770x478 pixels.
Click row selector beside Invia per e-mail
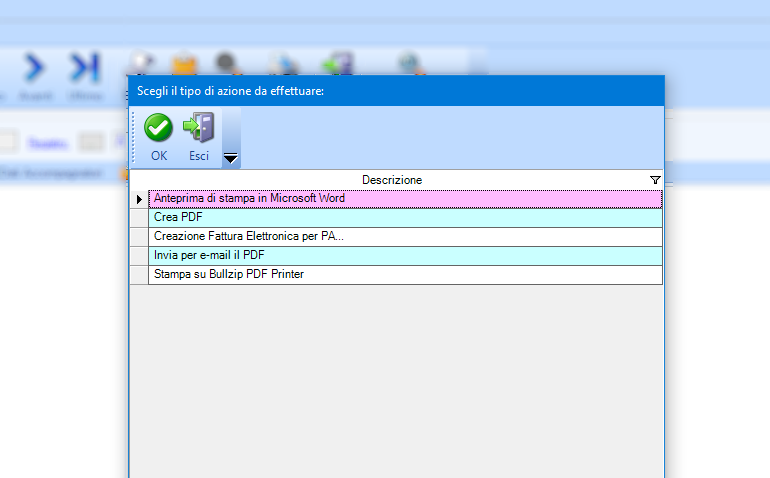pos(139,255)
